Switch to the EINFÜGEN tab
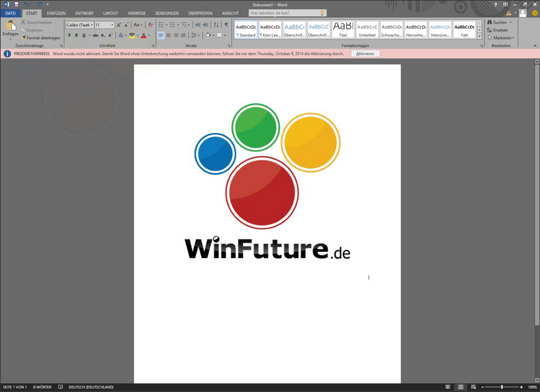This screenshot has width=540, height=392. (x=56, y=13)
